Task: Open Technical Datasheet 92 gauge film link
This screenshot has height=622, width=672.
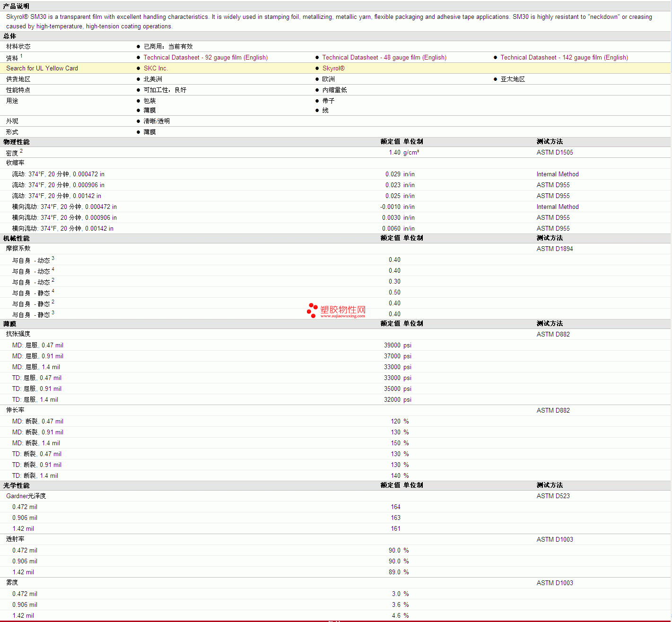Action: point(205,57)
